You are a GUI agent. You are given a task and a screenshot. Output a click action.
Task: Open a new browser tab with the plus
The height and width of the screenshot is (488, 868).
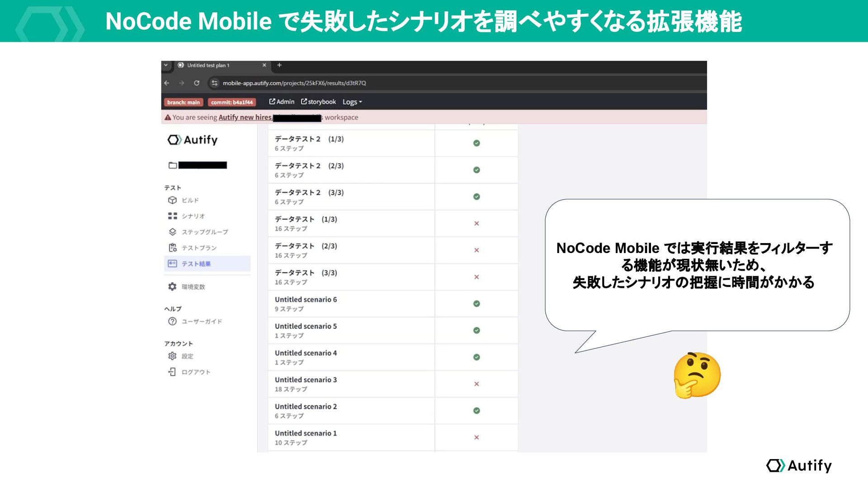[x=279, y=65]
